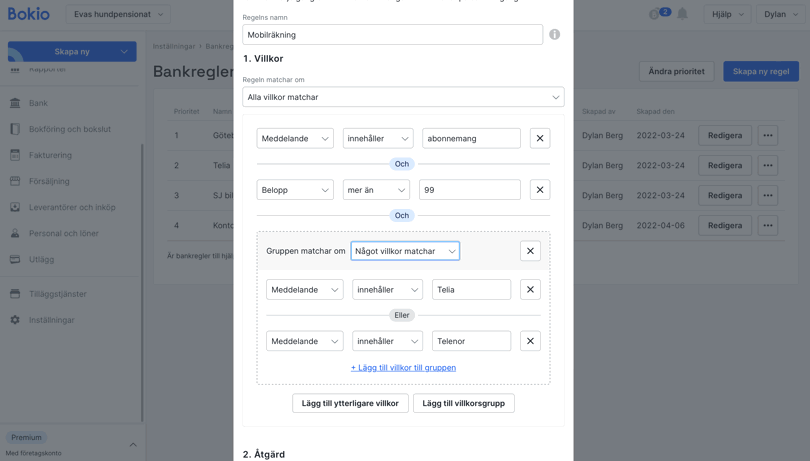Remove the Telenor condition row
The height and width of the screenshot is (461, 810).
point(530,341)
